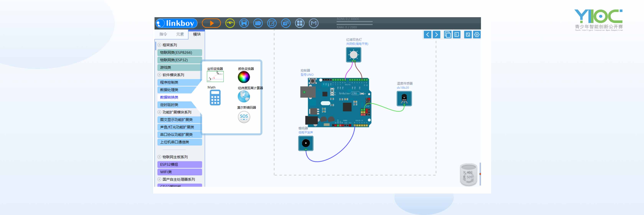Select the Math calculator module

(x=215, y=97)
